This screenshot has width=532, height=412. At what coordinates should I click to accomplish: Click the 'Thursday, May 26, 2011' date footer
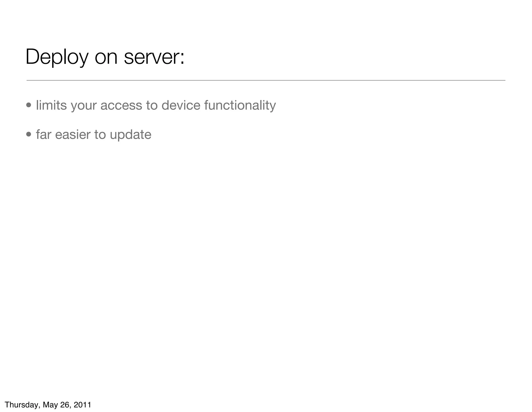click(x=48, y=405)
